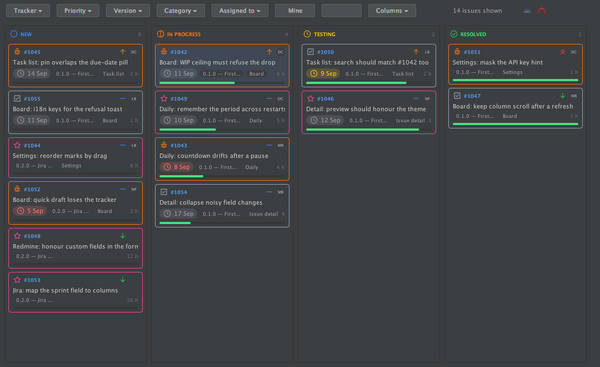Image resolution: width=600 pixels, height=367 pixels.
Task: Click the 17 Sep due-date pill
Action: (178, 214)
